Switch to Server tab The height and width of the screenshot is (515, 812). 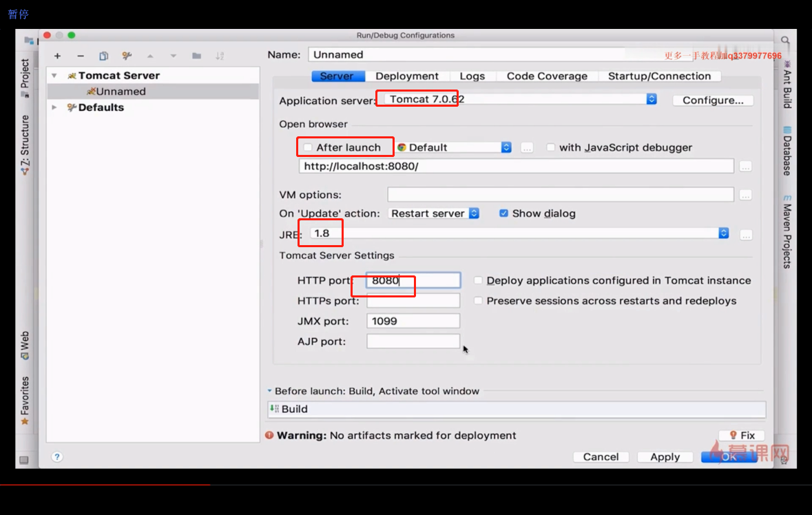pos(337,76)
